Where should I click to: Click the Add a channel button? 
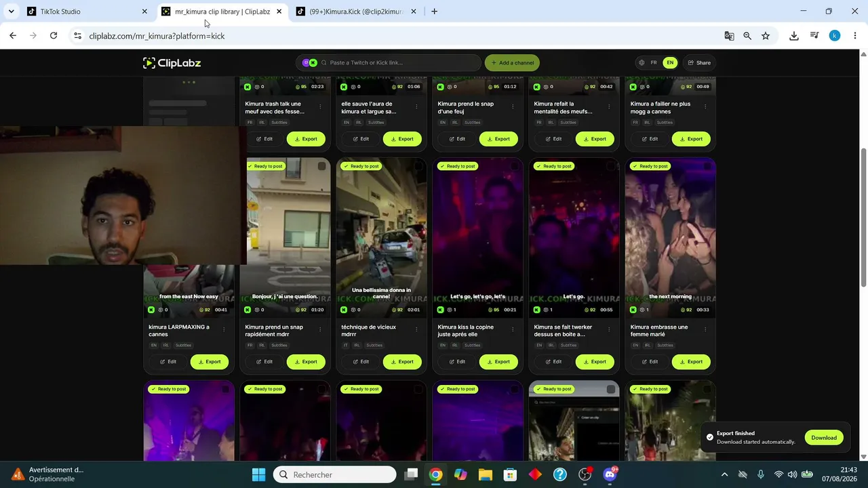tap(512, 63)
